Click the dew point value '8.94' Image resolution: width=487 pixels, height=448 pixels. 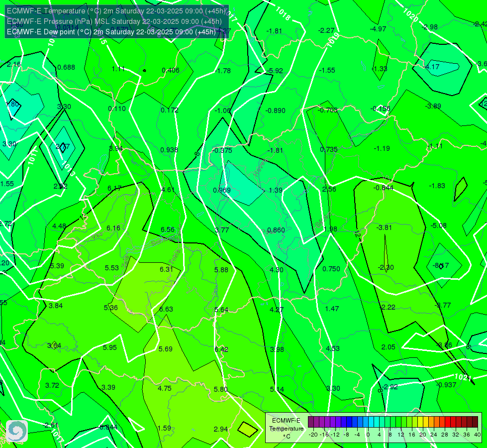point(116,148)
